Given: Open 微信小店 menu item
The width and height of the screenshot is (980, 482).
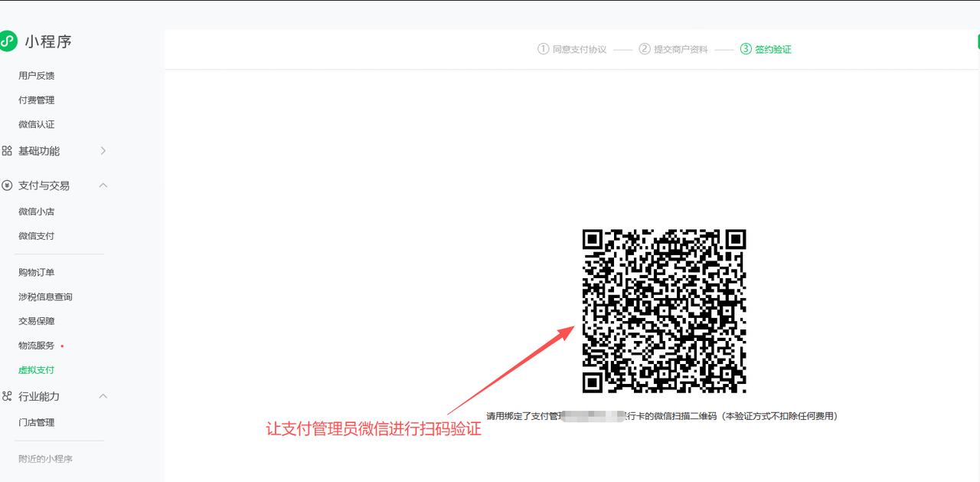Looking at the screenshot, I should [x=37, y=211].
